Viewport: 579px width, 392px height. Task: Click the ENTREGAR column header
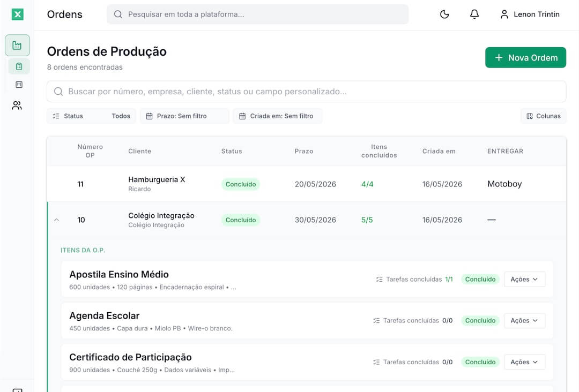(x=505, y=151)
